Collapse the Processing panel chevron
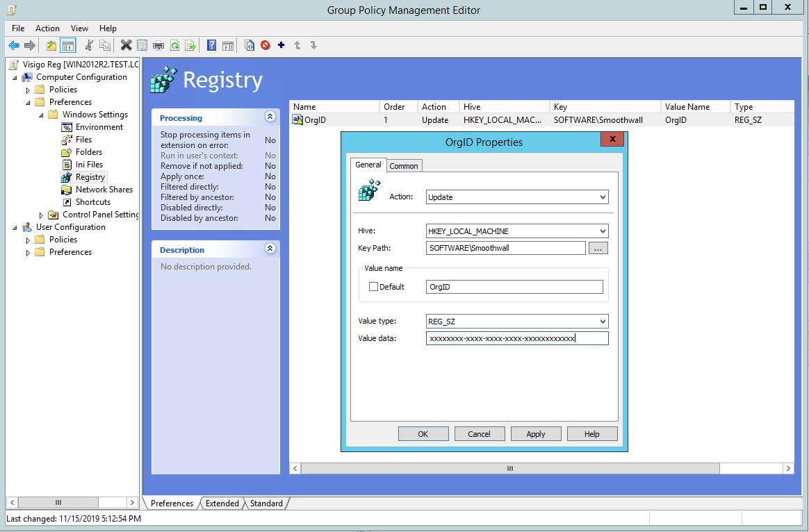The height and width of the screenshot is (532, 809). (270, 117)
